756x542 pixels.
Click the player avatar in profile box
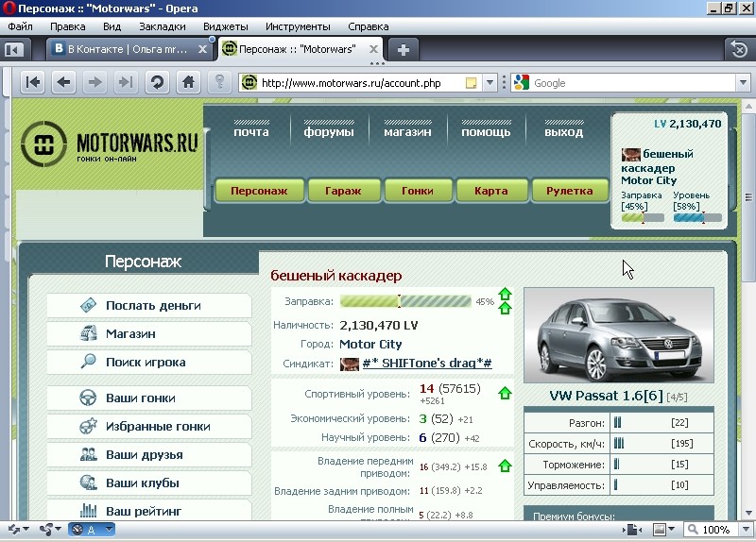(x=630, y=155)
